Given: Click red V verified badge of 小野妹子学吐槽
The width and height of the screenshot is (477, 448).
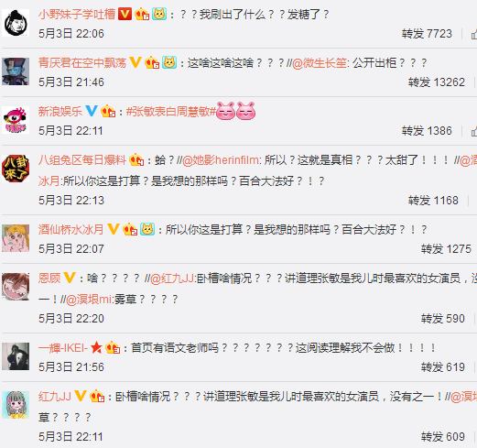Looking at the screenshot, I should [x=125, y=14].
